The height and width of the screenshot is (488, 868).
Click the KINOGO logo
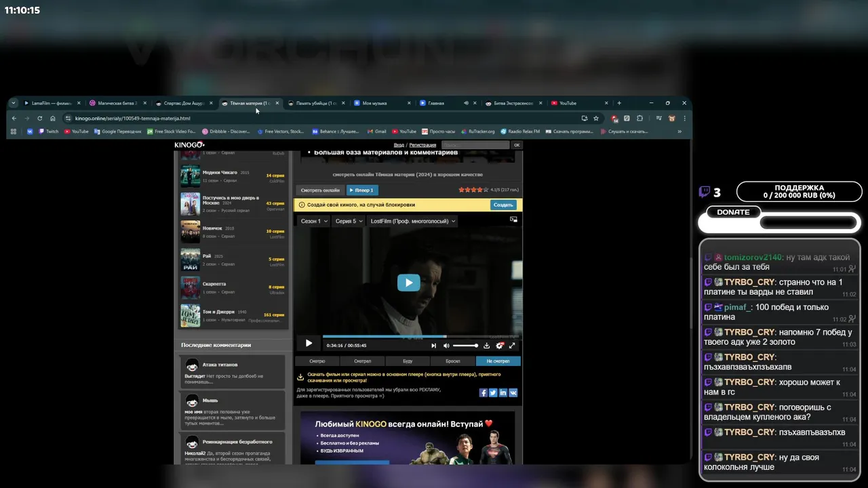coord(189,145)
